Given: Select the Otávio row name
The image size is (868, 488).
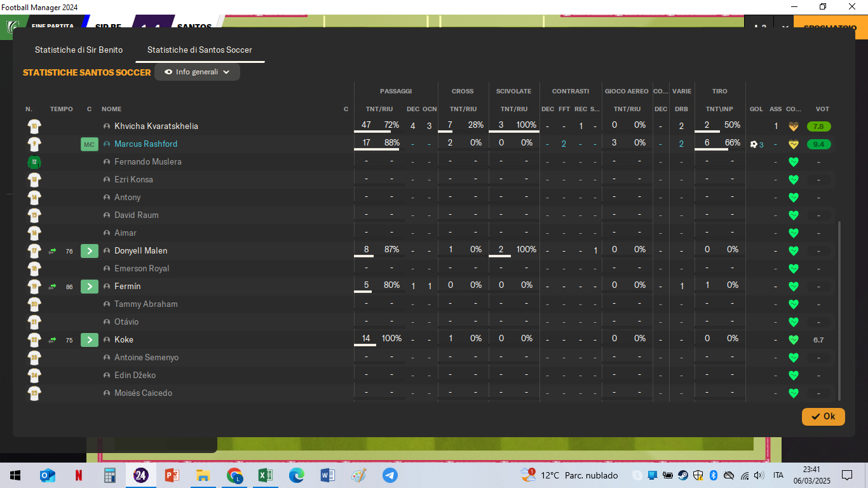Looking at the screenshot, I should (x=126, y=322).
